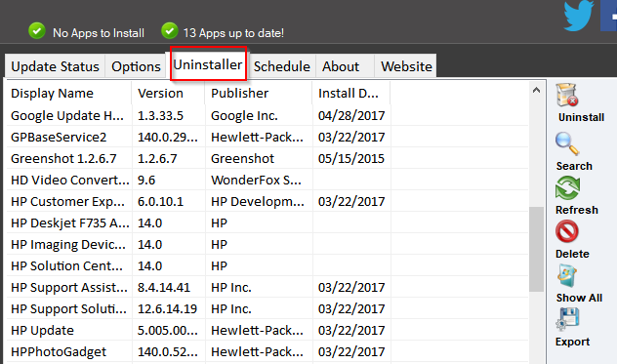Image resolution: width=617 pixels, height=364 pixels.
Task: Open Search with magnifier icon
Action: coord(567,144)
